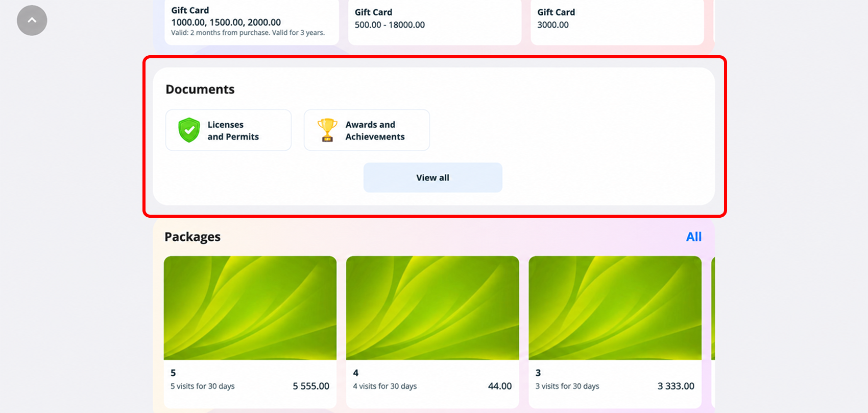This screenshot has height=413, width=868.
Task: Click the green shield checkmark icon
Action: click(189, 130)
